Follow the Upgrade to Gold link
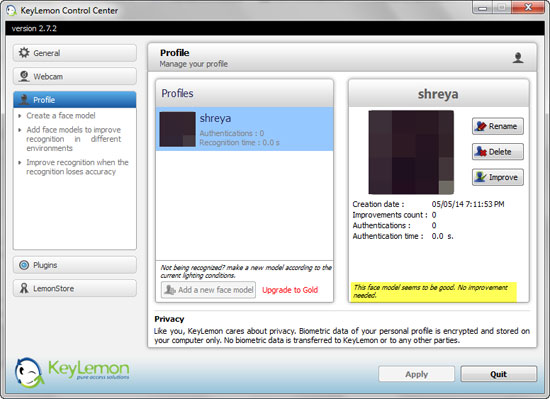 [x=290, y=290]
